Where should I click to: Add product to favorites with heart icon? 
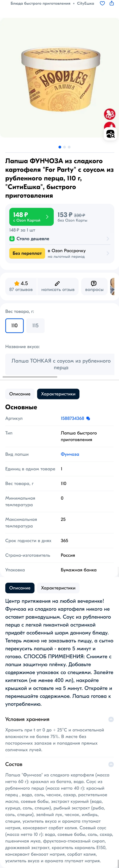[x=102, y=3]
